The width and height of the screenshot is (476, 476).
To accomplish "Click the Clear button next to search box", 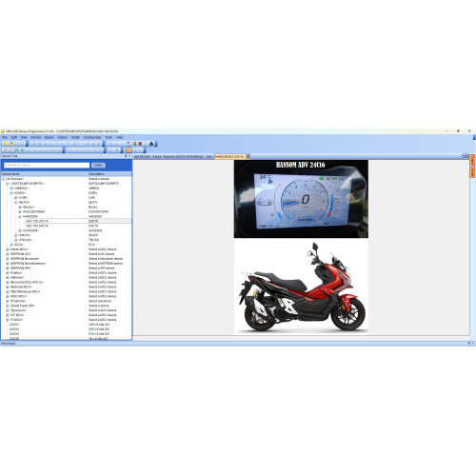I will point(98,165).
